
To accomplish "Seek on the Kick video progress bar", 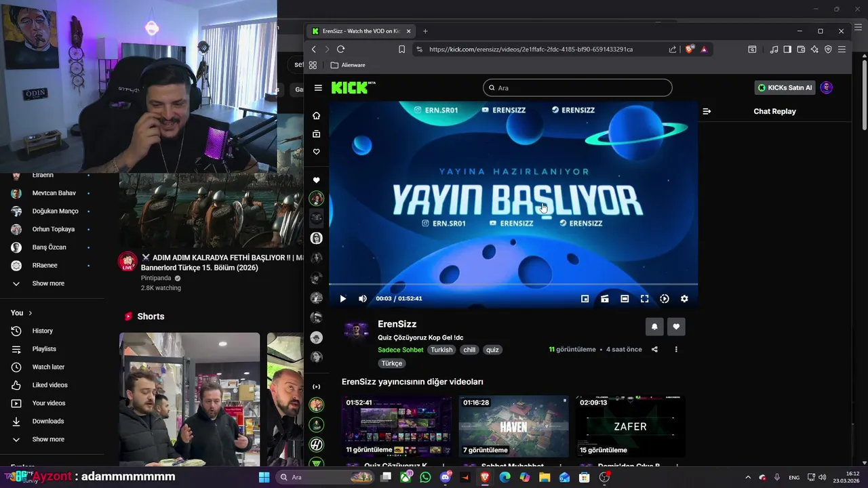I will pos(513,284).
